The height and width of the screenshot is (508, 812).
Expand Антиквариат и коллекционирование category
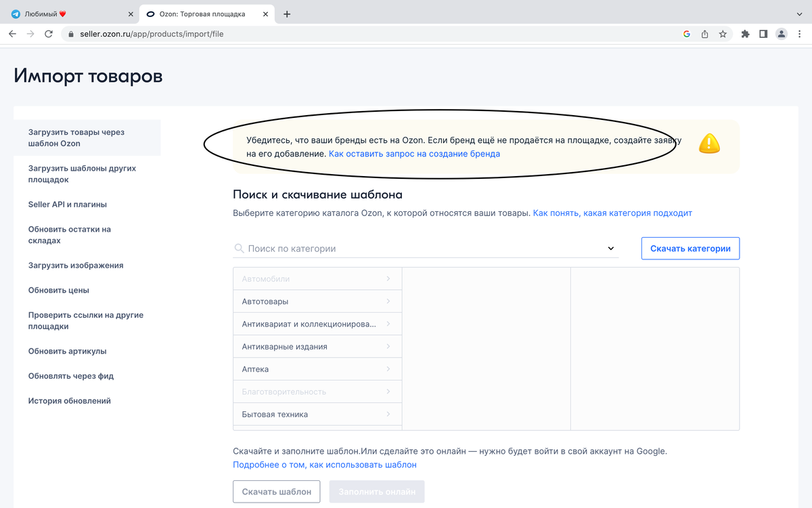(x=317, y=324)
